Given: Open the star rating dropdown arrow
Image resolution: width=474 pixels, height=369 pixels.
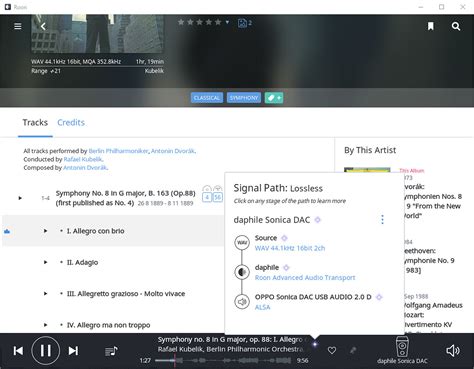Looking at the screenshot, I should tap(227, 22).
